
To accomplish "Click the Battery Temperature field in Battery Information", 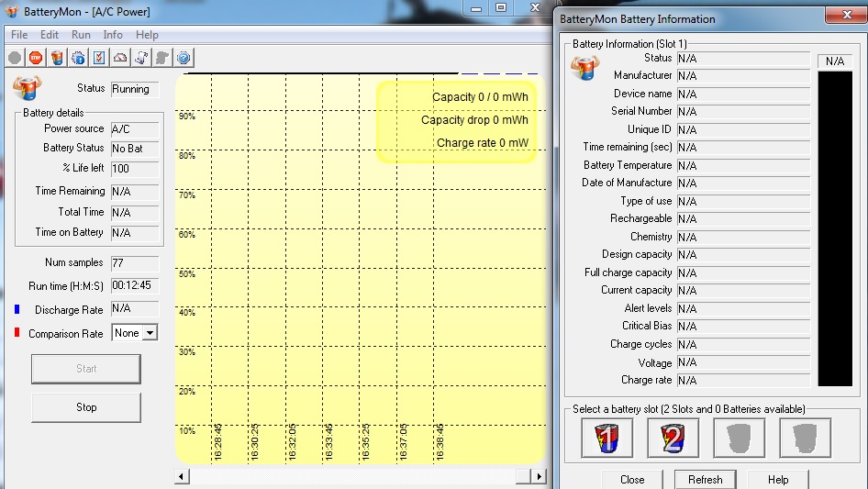I will coord(743,165).
